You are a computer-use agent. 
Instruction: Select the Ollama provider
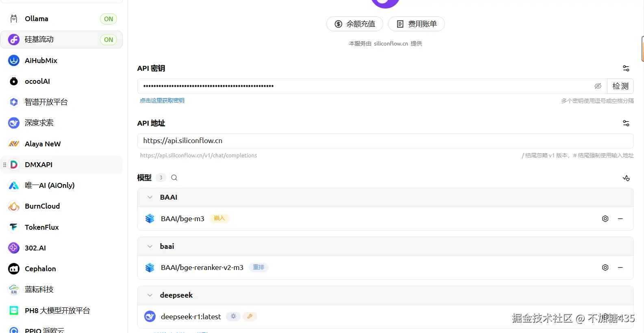click(x=61, y=19)
